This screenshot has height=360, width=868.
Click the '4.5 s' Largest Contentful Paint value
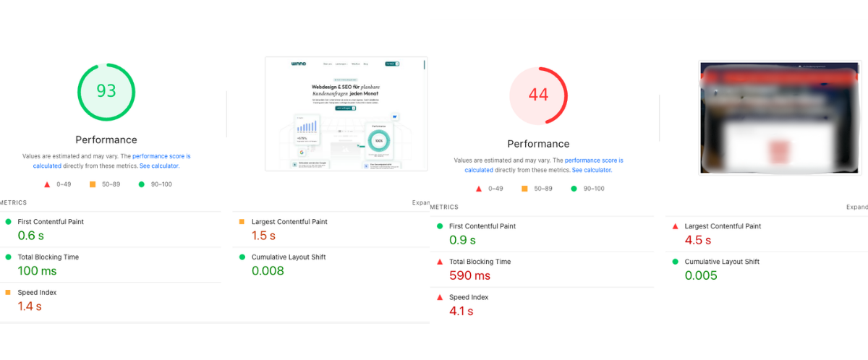point(698,240)
